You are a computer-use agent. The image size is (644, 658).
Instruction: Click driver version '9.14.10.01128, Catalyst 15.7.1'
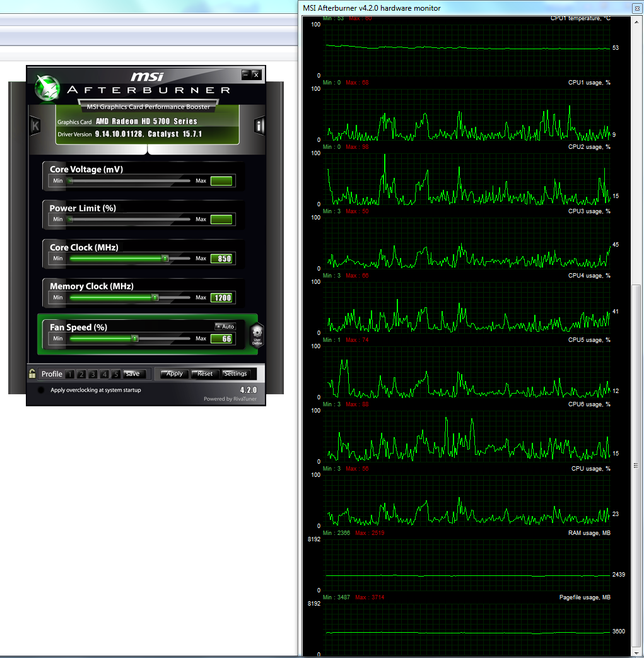148,134
